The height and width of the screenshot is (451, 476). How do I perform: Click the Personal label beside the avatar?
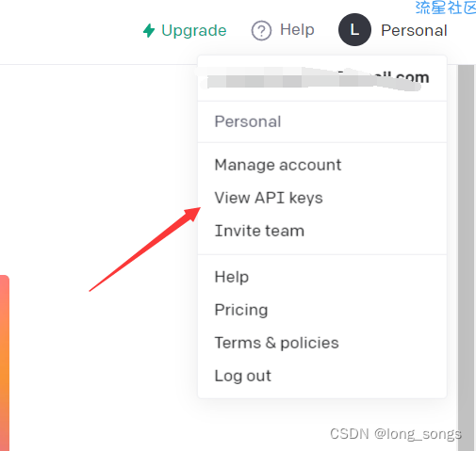[414, 30]
